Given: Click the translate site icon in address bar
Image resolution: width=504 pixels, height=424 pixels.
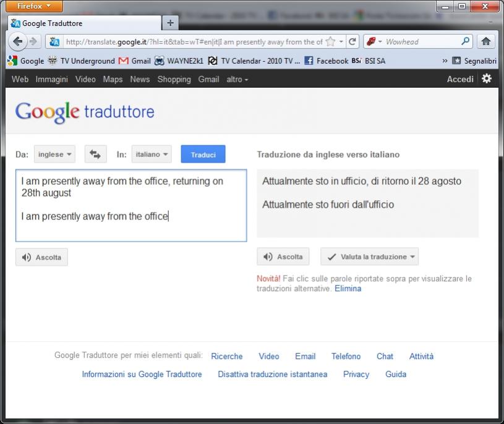Looking at the screenshot, I should [54, 42].
